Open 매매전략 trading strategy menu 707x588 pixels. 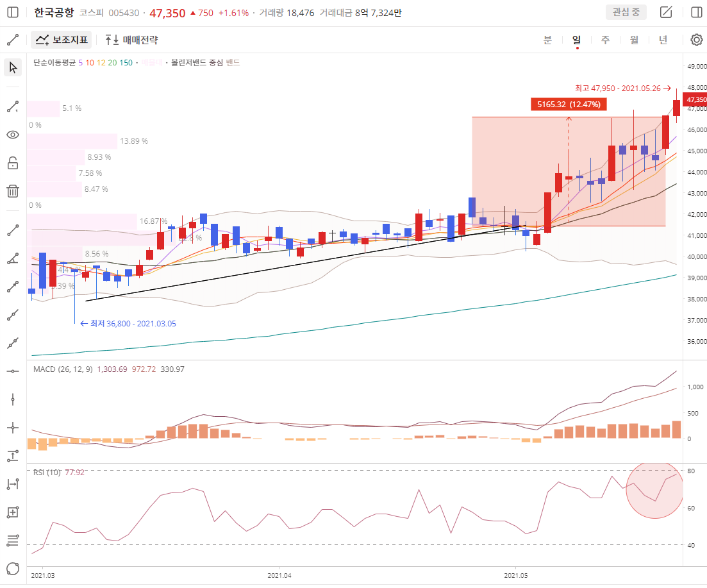pos(131,40)
